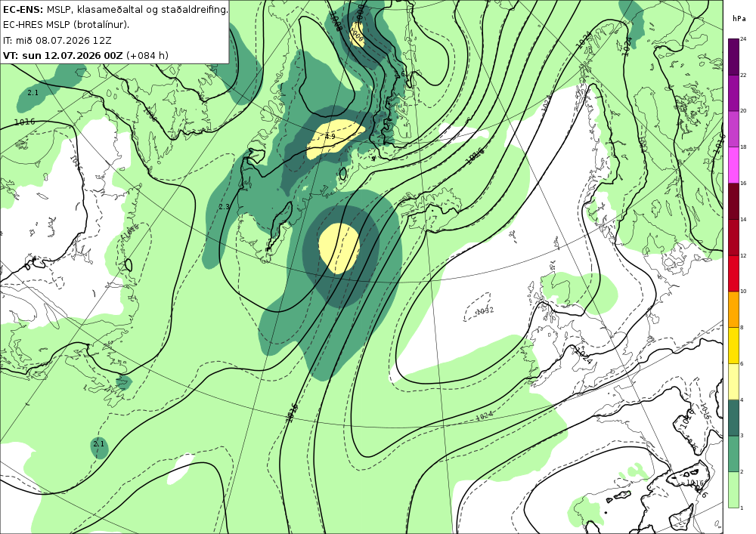Screen dimensions: 756x534
Task: Click the legend tick label '6'
Action: (742, 363)
